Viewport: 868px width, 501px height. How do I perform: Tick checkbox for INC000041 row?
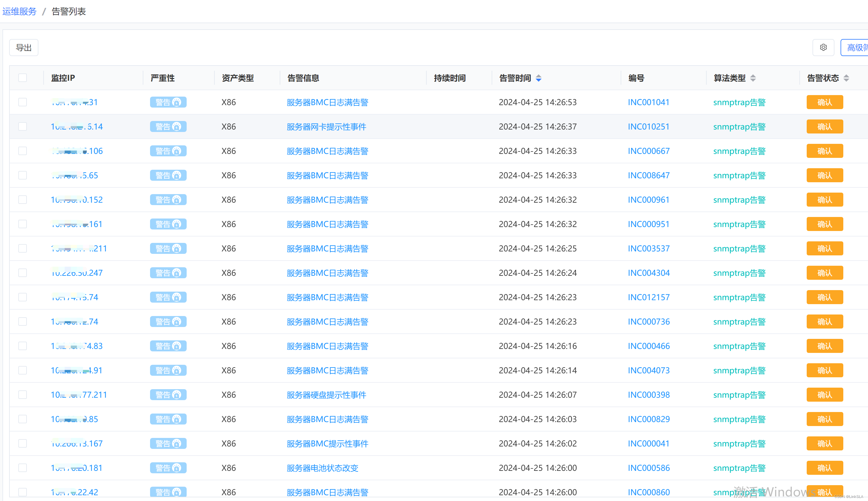[23, 443]
